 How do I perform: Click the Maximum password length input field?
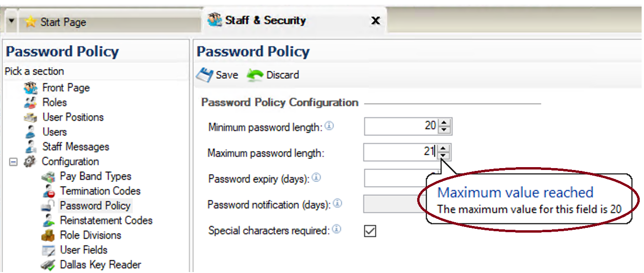click(401, 152)
